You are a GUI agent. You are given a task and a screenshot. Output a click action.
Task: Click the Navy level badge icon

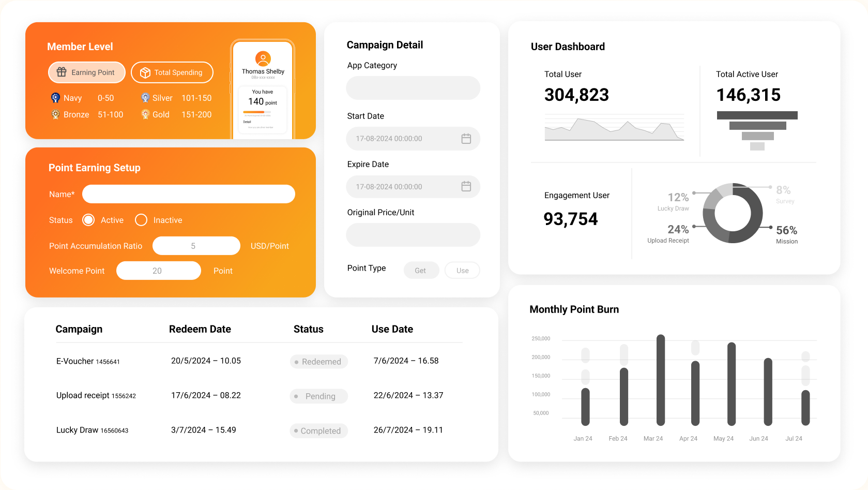[x=55, y=98]
